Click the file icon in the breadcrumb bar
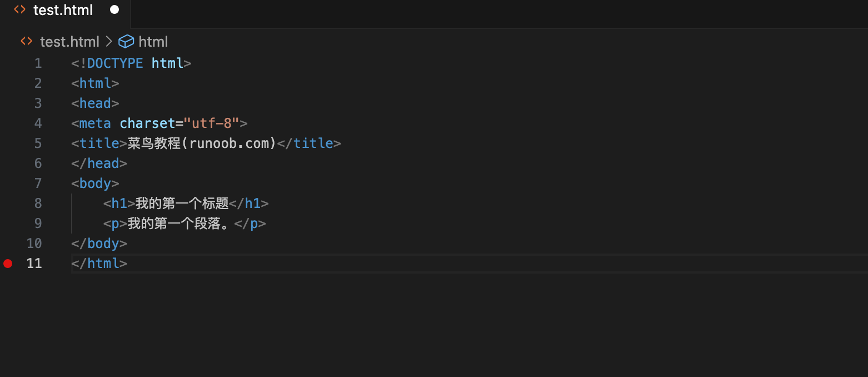The width and height of the screenshot is (868, 377). (x=26, y=42)
